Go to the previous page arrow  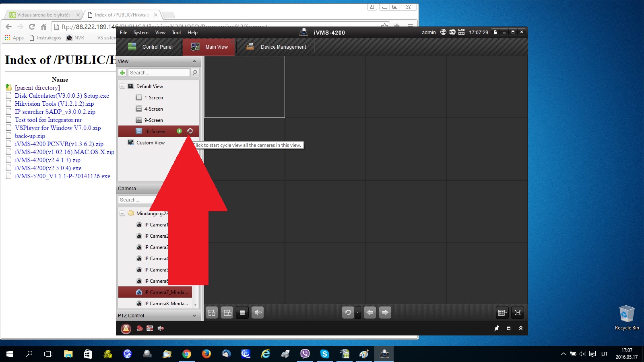370,313
